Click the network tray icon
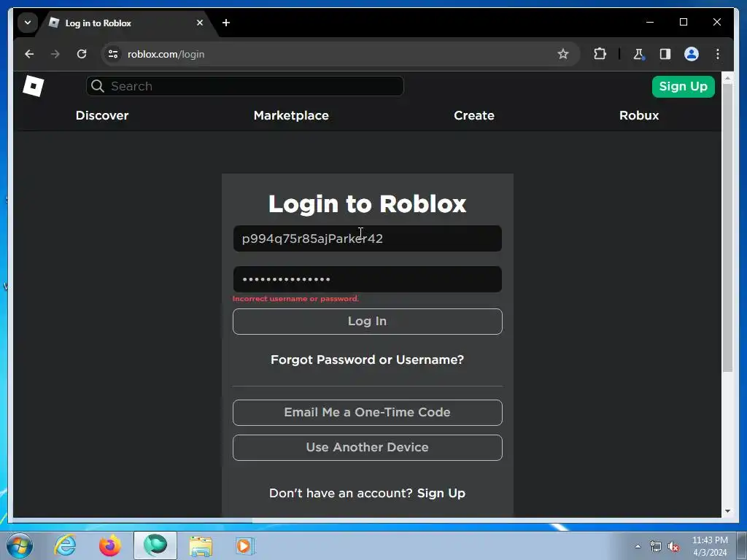Viewport: 747px width, 560px height. click(656, 547)
